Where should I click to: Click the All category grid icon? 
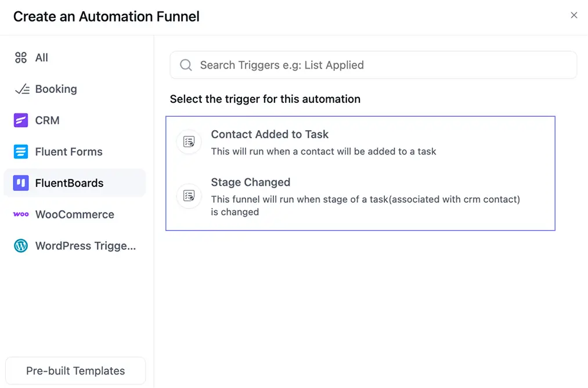[21, 58]
